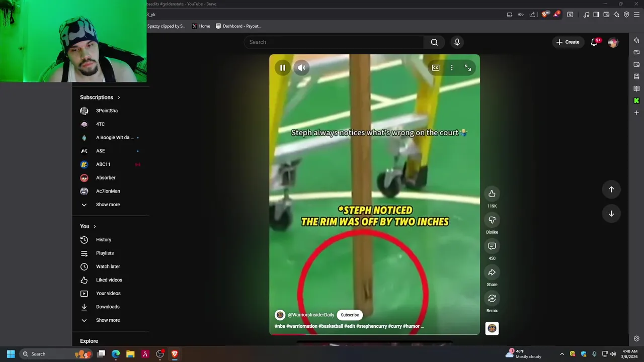Image resolution: width=644 pixels, height=362 pixels.
Task: Share this Short
Action: coord(492,272)
